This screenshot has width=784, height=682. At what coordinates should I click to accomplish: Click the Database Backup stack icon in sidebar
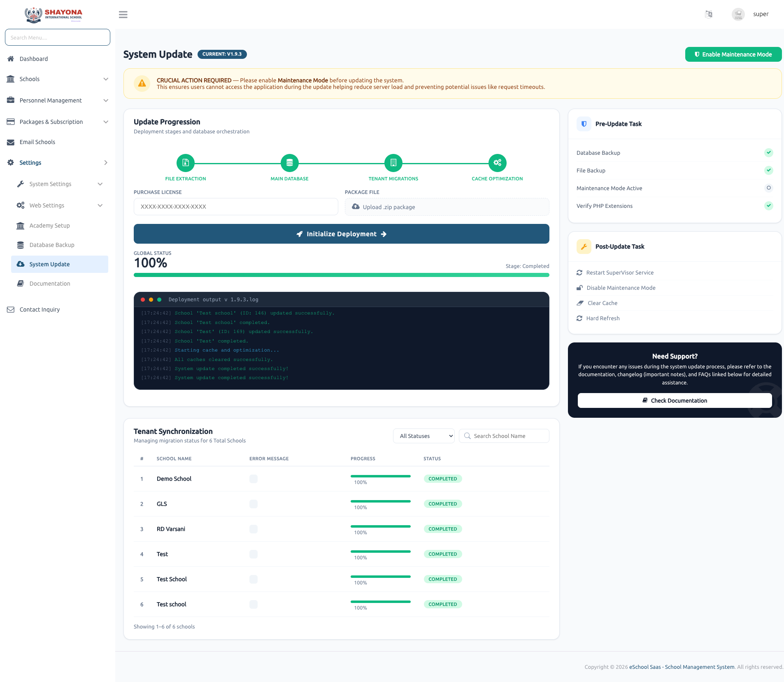20,245
